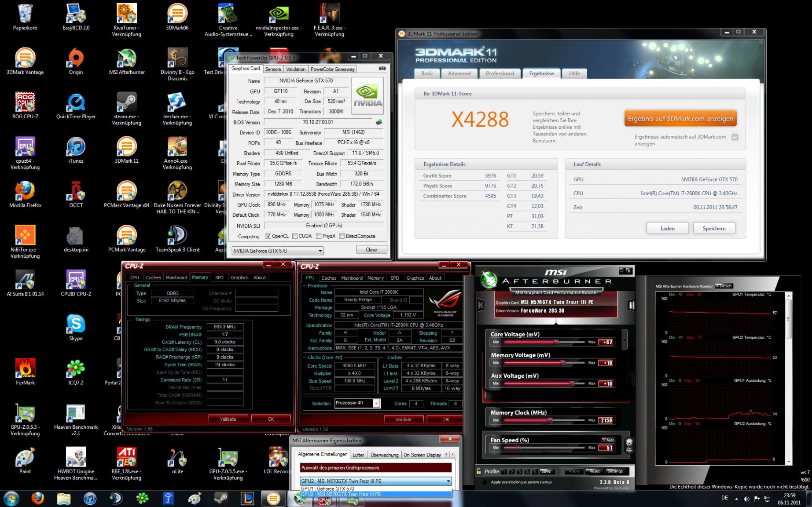This screenshot has height=507, width=812.
Task: Click the Afterburner profile lock icon
Action: 479,471
